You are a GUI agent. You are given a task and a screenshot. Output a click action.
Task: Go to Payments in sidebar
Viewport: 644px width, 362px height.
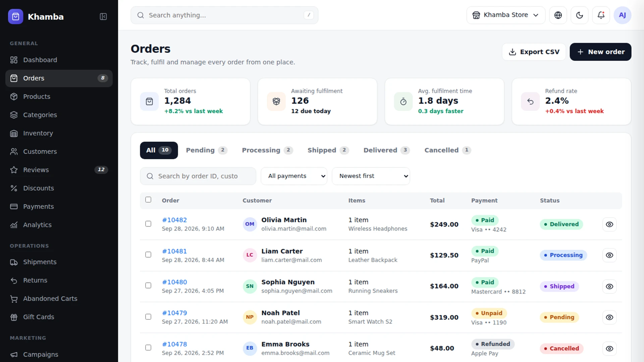[x=59, y=206]
